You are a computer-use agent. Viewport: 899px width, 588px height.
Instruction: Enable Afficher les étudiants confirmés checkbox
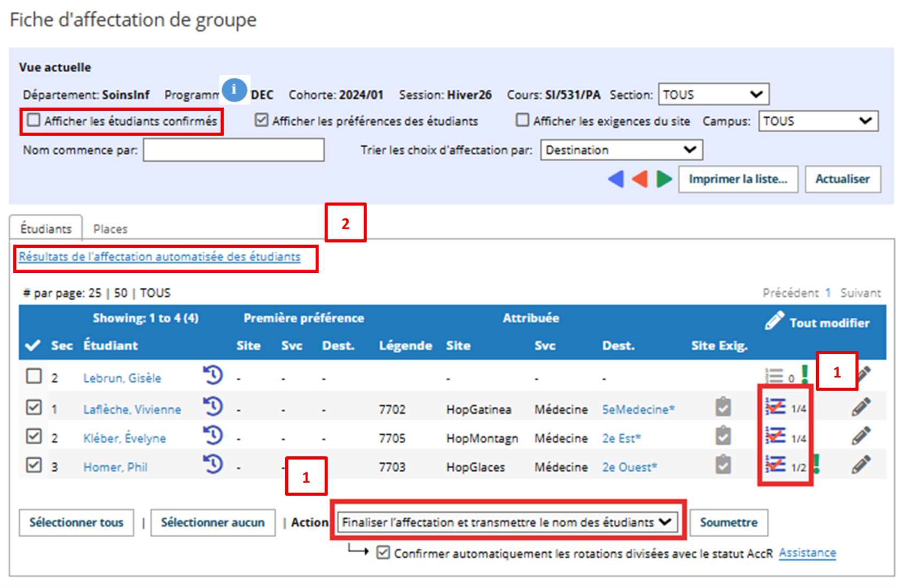coord(34,120)
